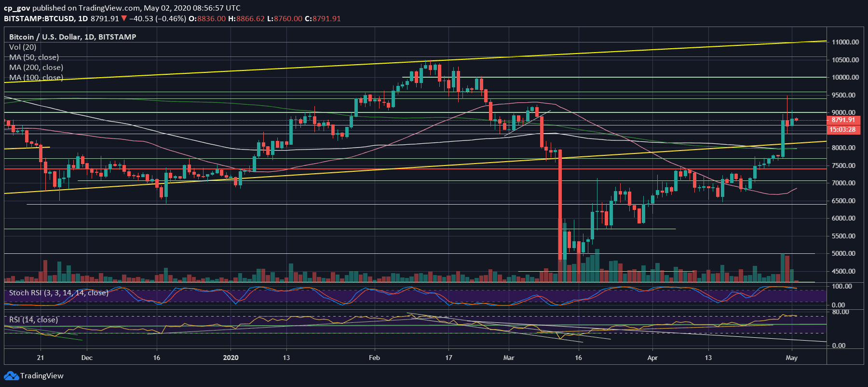Click the red 8791.91 current price tag
The height and width of the screenshot is (387, 868).
[x=843, y=120]
